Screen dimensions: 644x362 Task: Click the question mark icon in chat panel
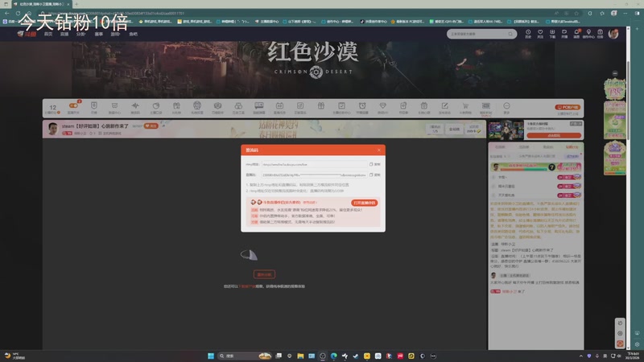(552, 167)
